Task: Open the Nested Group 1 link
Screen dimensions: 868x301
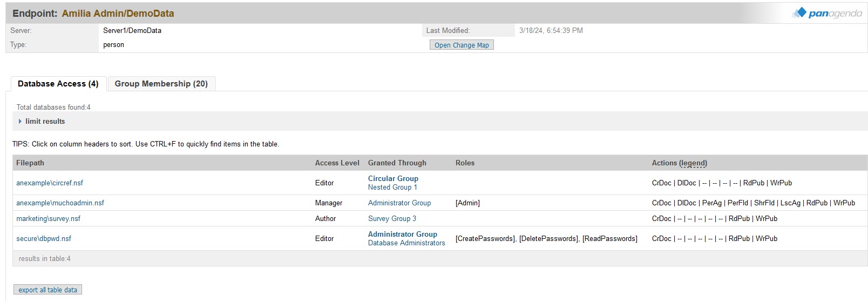Action: (x=392, y=187)
